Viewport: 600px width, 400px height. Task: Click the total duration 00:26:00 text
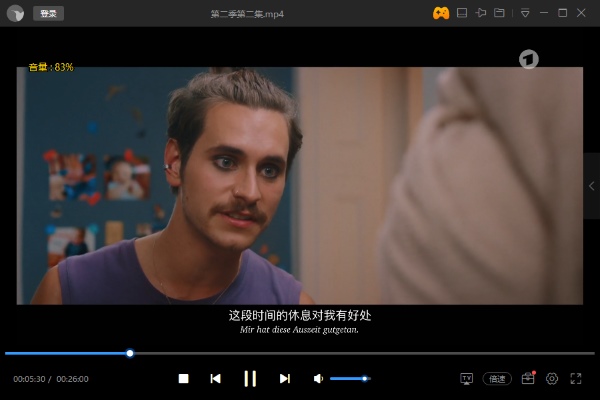click(x=72, y=379)
